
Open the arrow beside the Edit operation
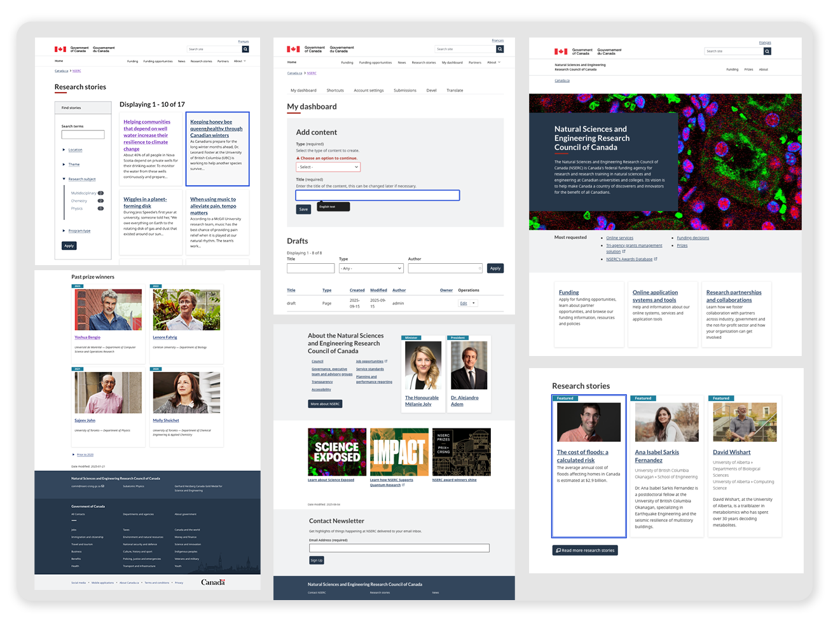tap(473, 303)
